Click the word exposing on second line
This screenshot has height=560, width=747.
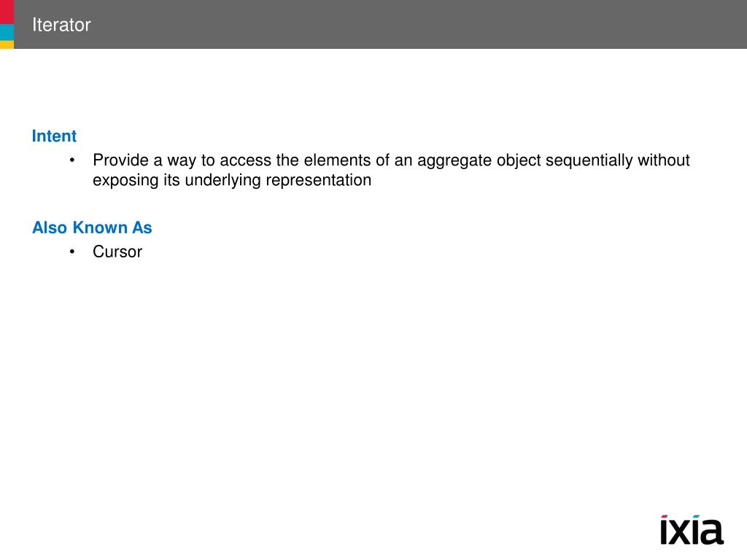click(x=125, y=181)
